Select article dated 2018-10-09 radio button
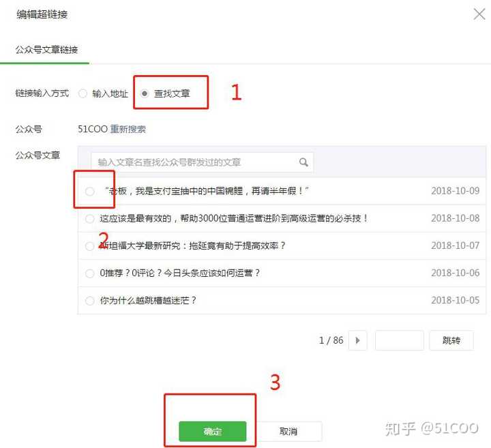 point(89,191)
